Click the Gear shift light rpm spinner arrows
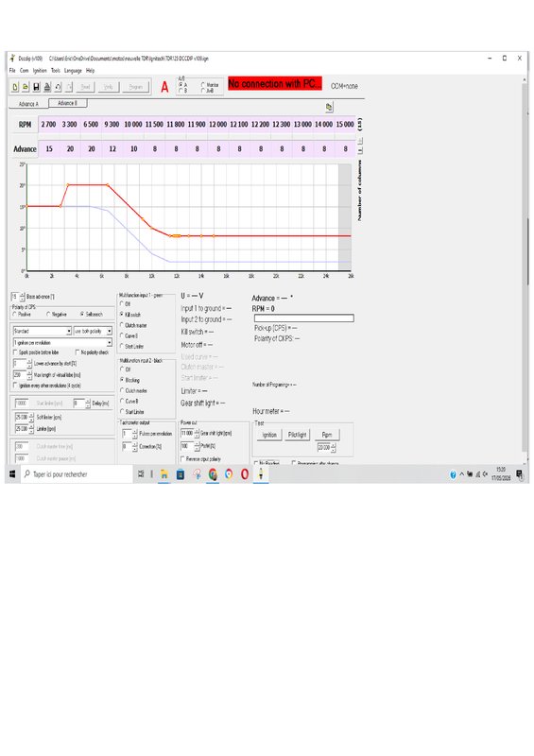This screenshot has height=756, width=534. tap(197, 434)
